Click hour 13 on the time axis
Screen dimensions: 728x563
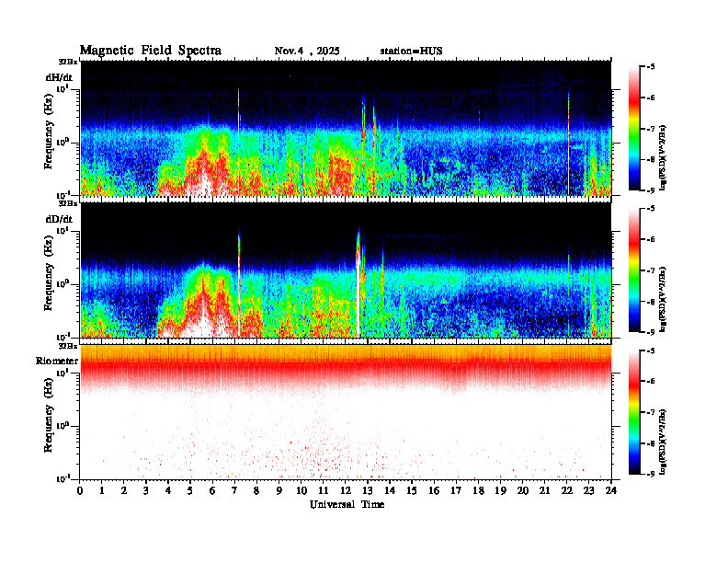368,491
